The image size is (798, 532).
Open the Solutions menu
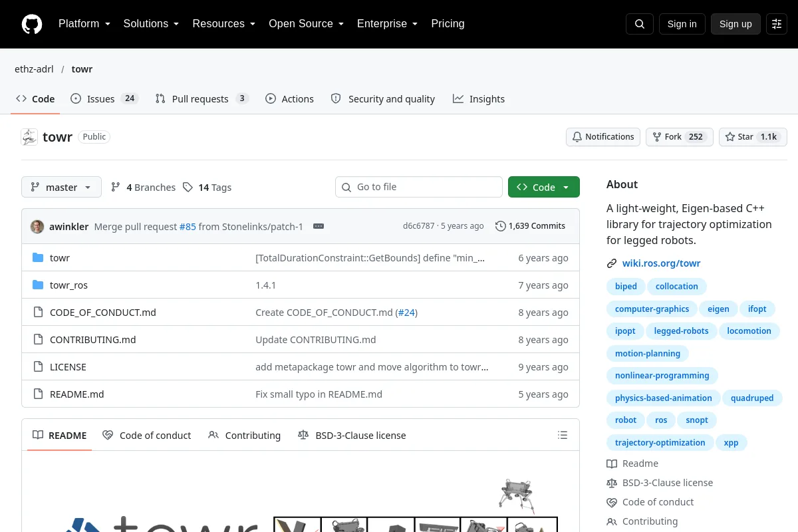click(x=151, y=24)
